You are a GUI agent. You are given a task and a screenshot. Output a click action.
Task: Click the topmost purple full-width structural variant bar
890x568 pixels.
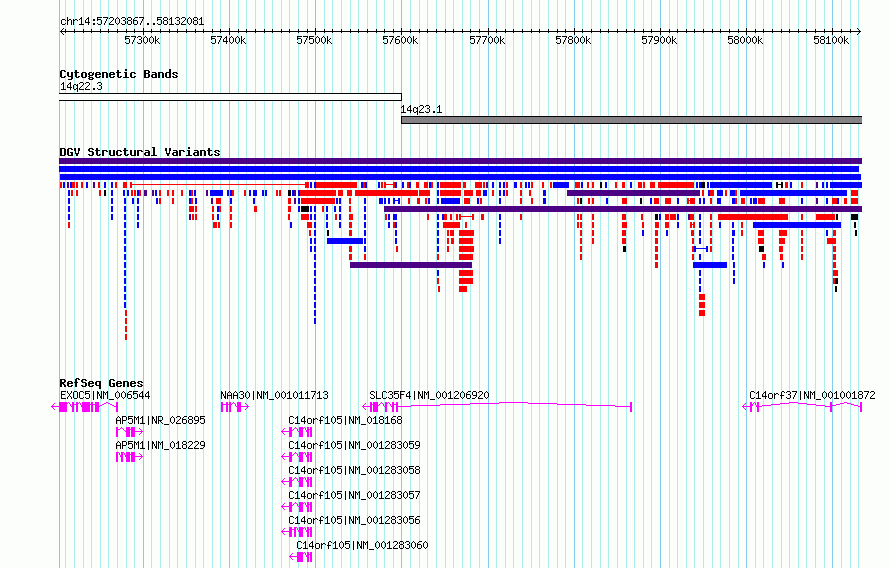pos(460,161)
